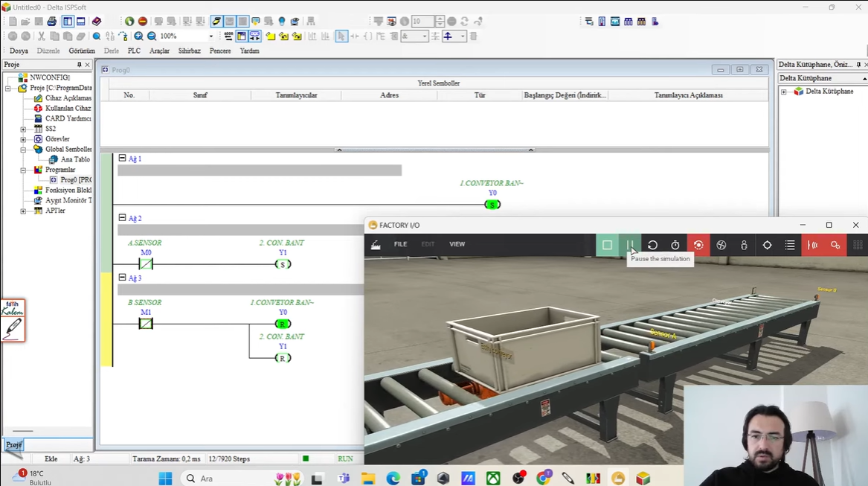
Task: Increment the value 10 spinner
Action: click(440, 19)
